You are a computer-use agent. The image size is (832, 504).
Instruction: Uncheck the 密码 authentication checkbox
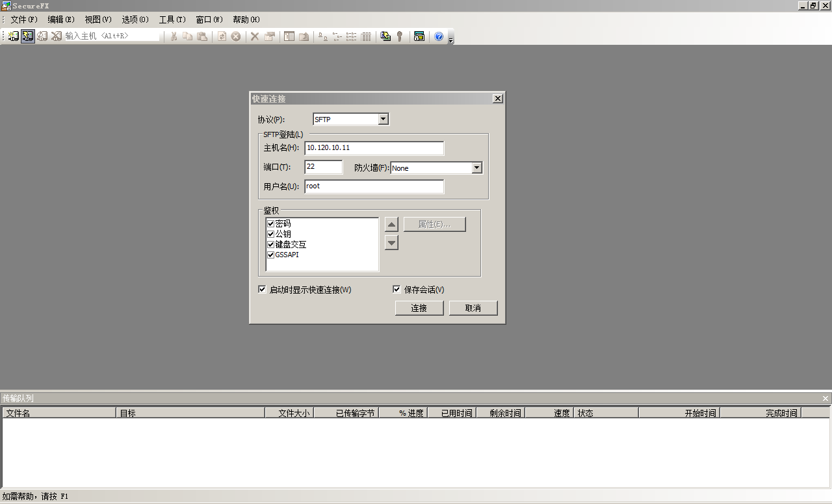tap(270, 223)
